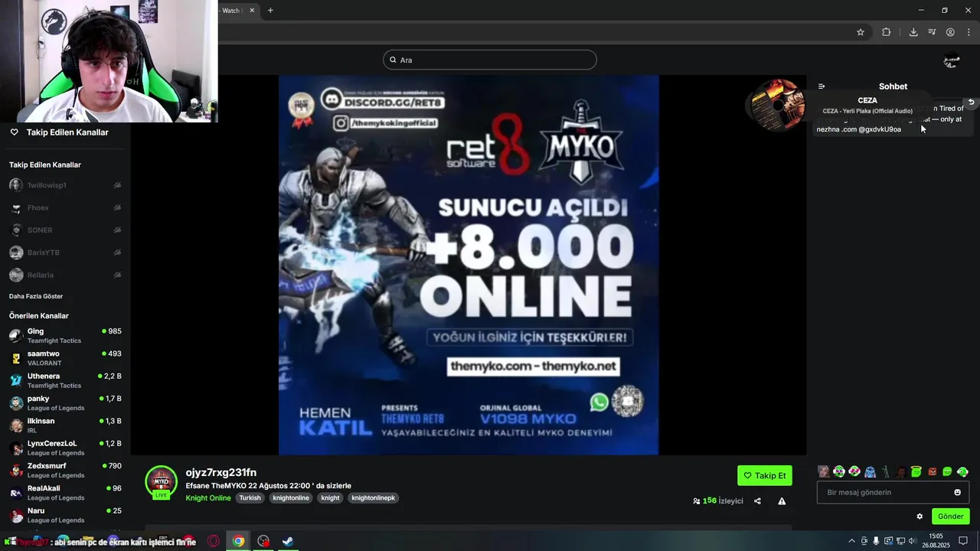Screen dimensions: 980x551
Task: Open the browser profile account icon
Action: point(950,32)
